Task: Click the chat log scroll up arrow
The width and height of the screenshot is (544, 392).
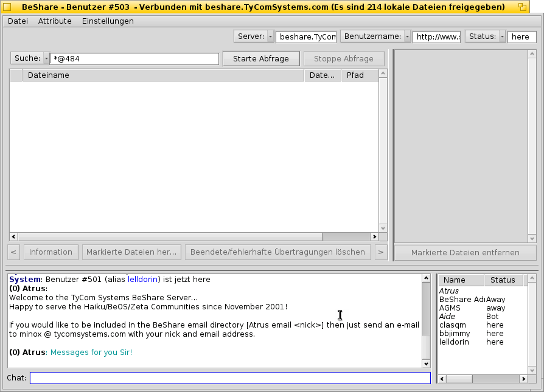Action: point(426,278)
